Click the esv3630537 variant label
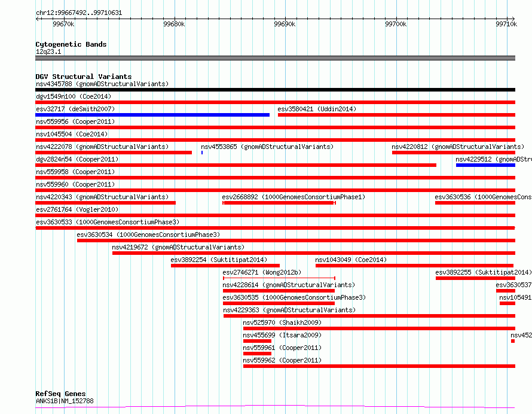 (x=513, y=285)
